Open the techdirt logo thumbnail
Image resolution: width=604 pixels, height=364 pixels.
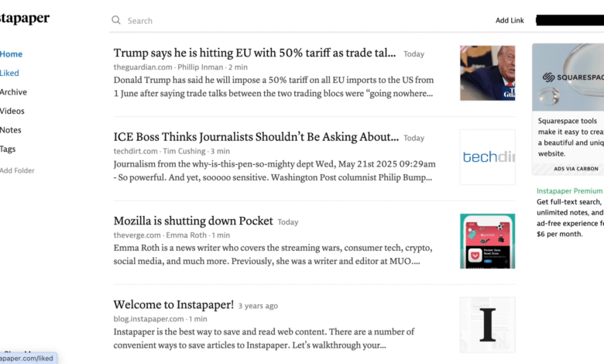pos(487,156)
